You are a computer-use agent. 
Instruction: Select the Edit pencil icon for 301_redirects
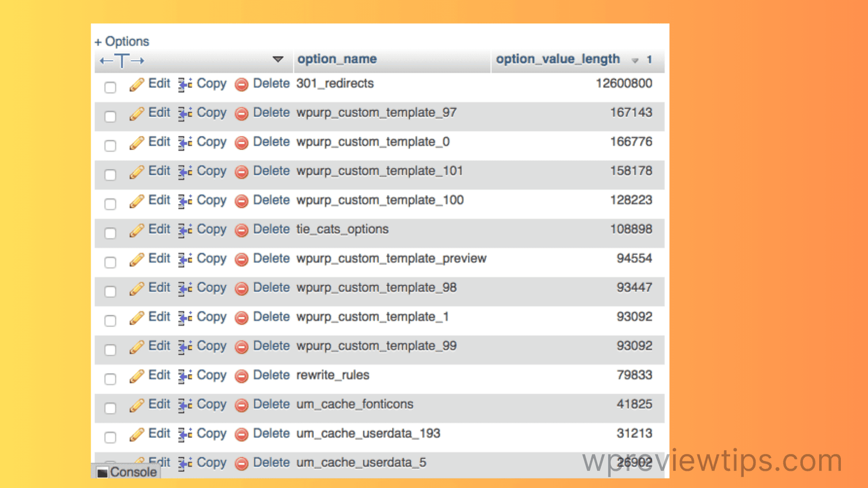(137, 84)
